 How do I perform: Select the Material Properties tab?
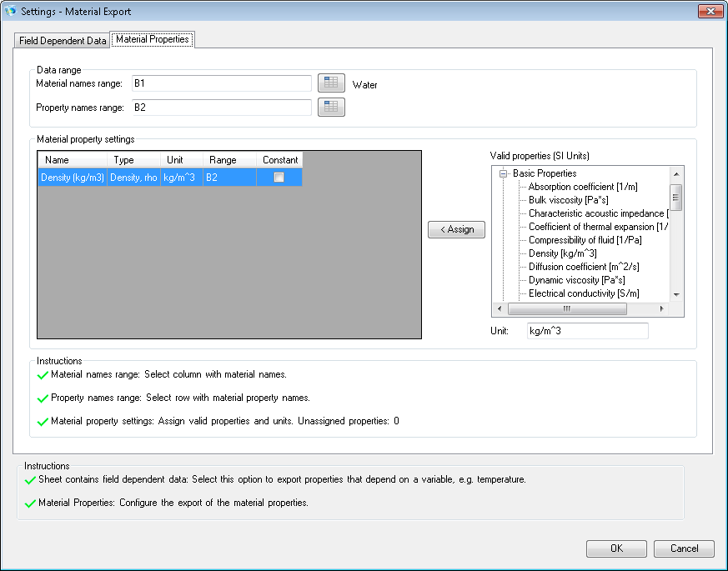[153, 39]
